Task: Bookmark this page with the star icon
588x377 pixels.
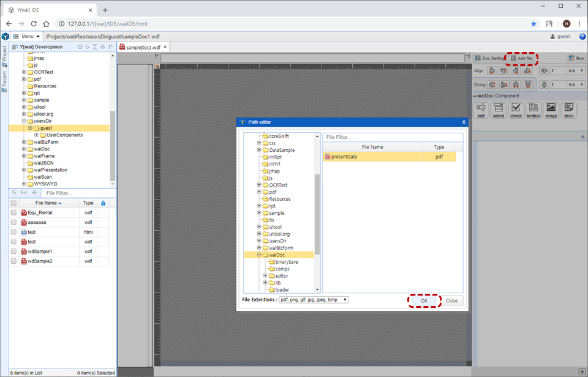Action: [533, 23]
